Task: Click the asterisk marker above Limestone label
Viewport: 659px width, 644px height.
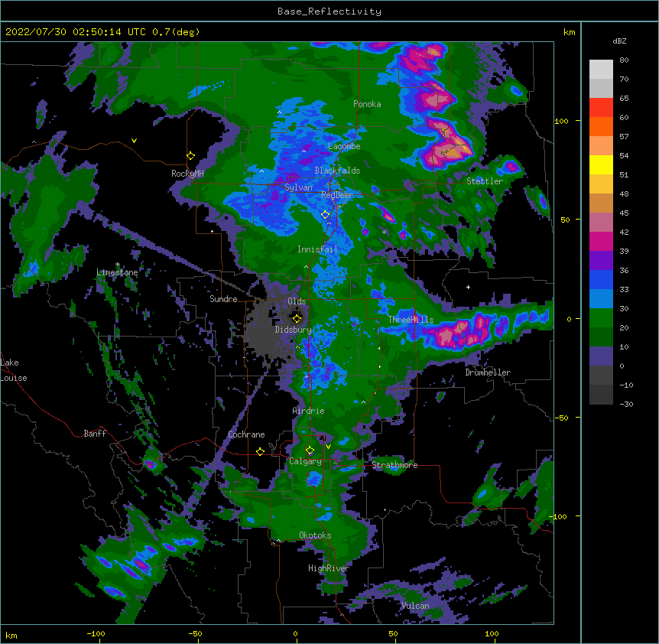Action: (x=117, y=265)
